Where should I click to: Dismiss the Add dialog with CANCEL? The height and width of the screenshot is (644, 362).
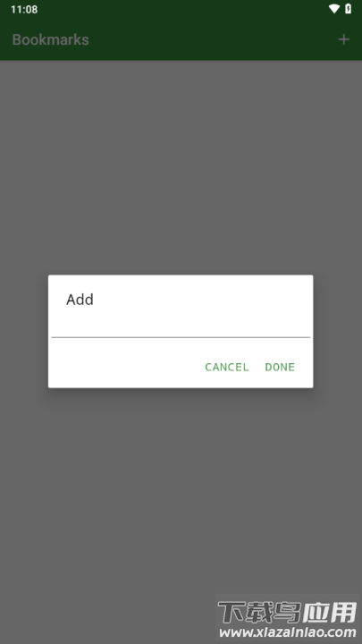(x=227, y=367)
